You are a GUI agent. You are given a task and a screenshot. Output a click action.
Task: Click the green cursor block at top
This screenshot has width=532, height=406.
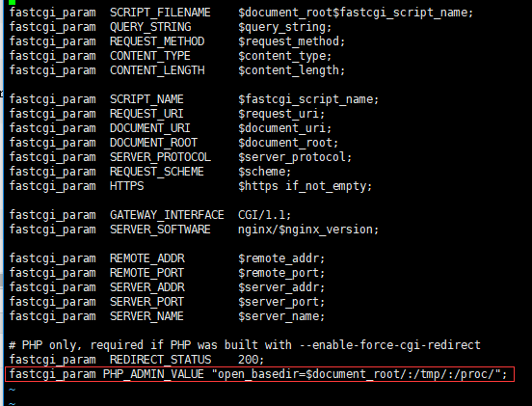(12, 2)
